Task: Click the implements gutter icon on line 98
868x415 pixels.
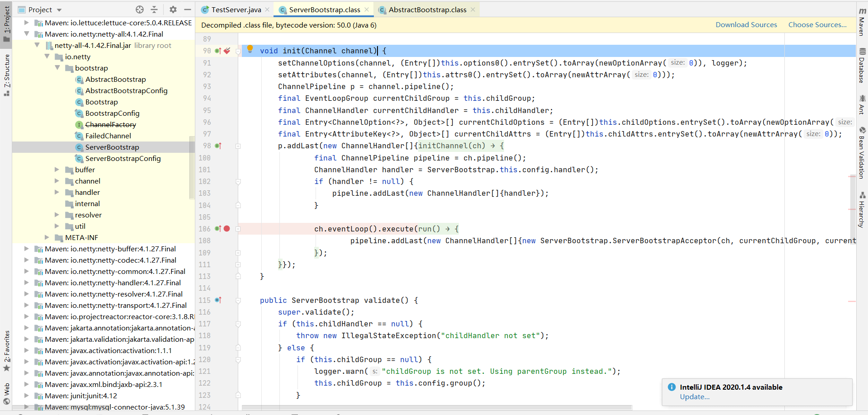Action: pos(218,146)
